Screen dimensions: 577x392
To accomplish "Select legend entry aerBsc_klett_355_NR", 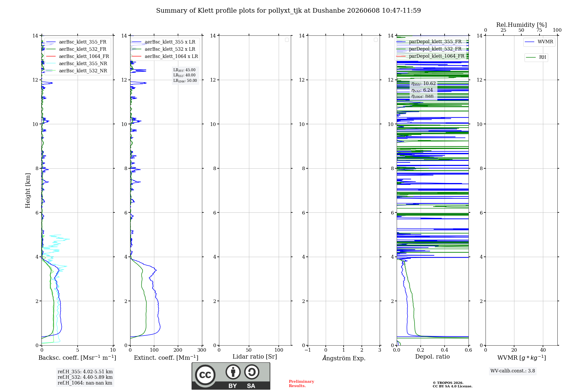I will 78,64.
